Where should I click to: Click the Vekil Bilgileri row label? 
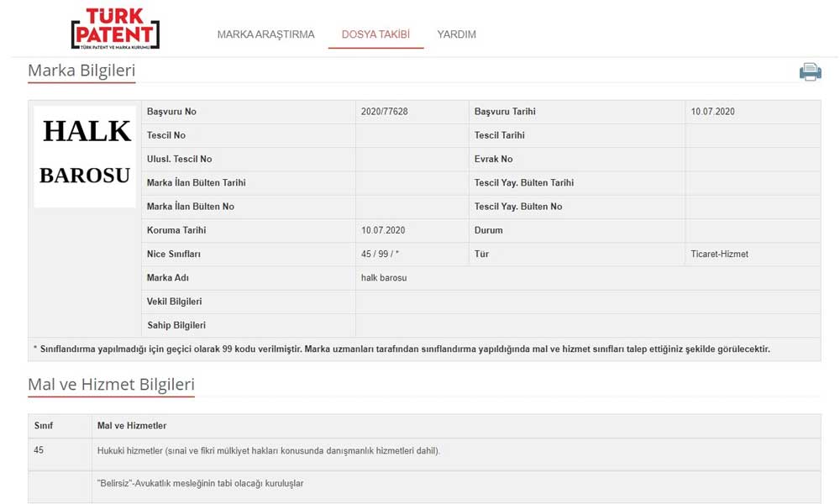pos(174,302)
